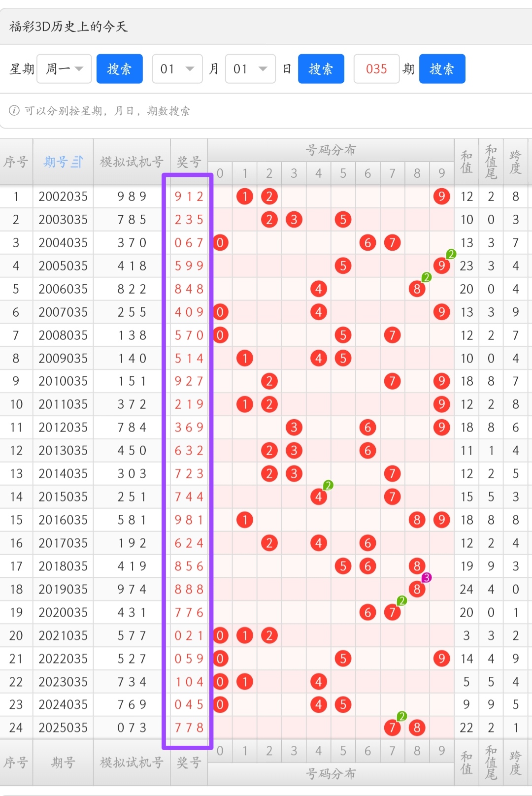Click winning number 9 1 2
The width and height of the screenshot is (532, 796).
click(x=189, y=197)
